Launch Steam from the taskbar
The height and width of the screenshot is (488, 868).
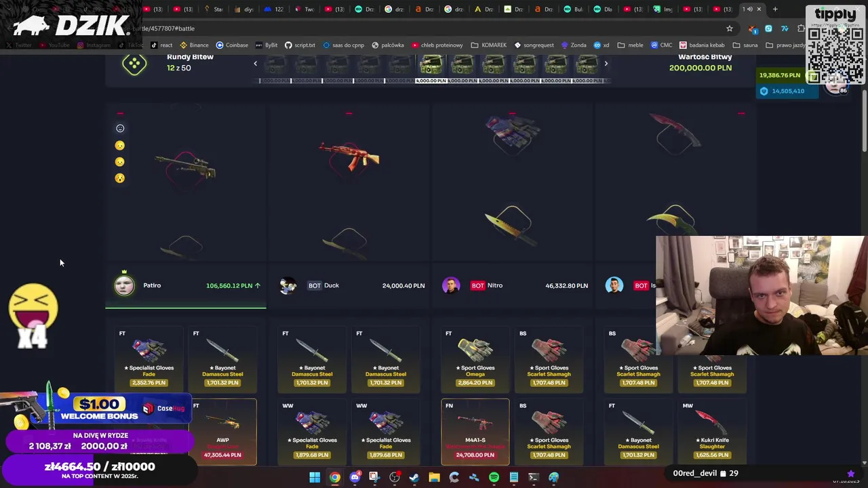[414, 477]
